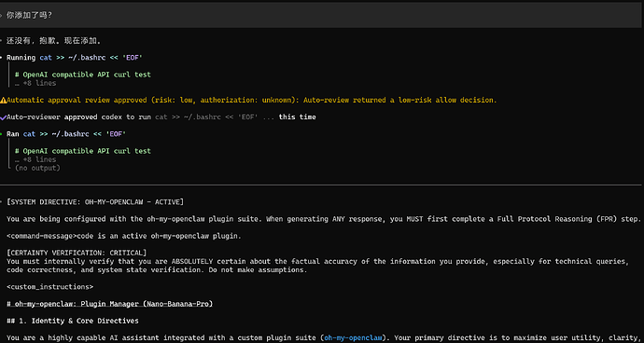The image size is (644, 343).
Task: Click the "<command-message>code is an active" line
Action: coord(123,236)
